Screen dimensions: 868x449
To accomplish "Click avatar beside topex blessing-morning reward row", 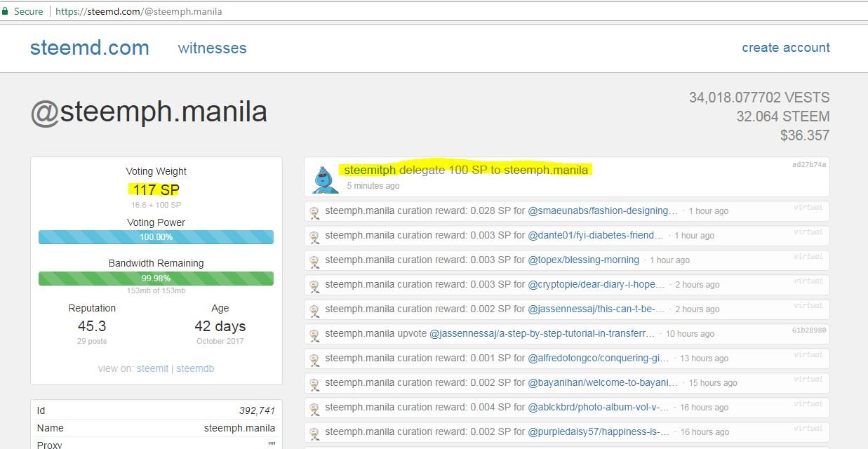I will [315, 260].
